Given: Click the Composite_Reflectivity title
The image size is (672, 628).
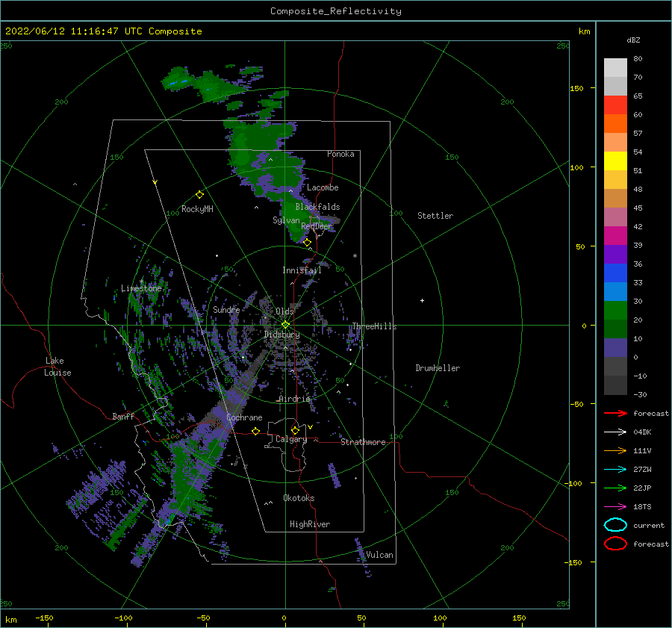Looking at the screenshot, I should (336, 11).
